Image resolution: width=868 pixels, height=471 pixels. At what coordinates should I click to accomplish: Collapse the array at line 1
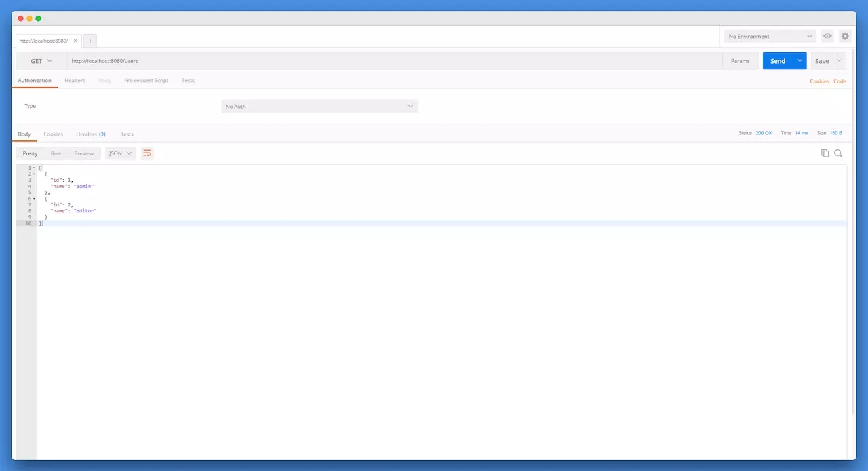(x=34, y=168)
